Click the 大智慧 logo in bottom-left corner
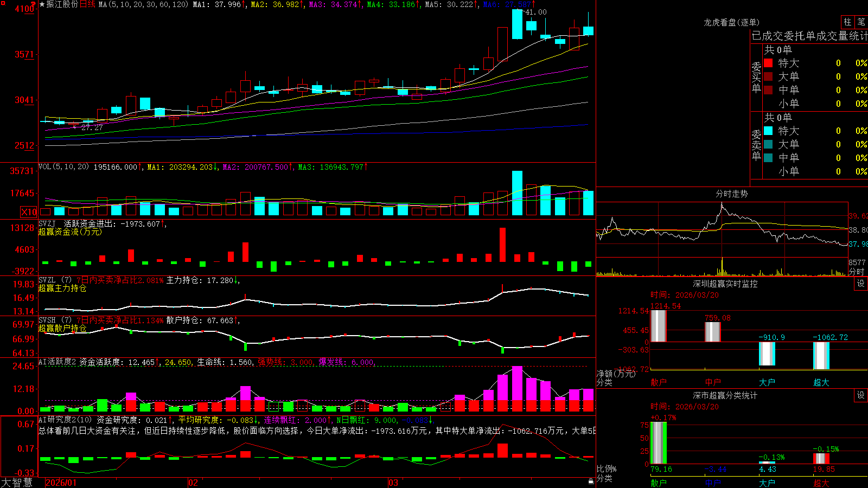The height and width of the screenshot is (488, 868). click(17, 483)
